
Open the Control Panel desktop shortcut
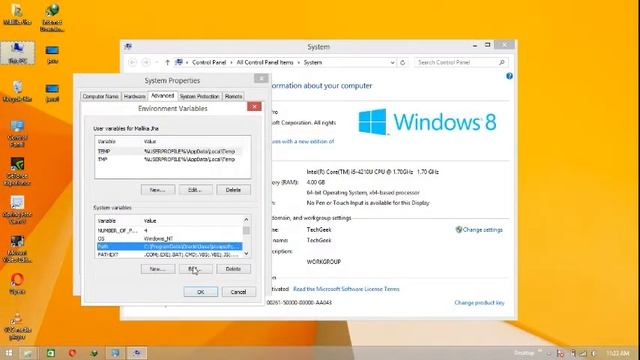(x=17, y=133)
